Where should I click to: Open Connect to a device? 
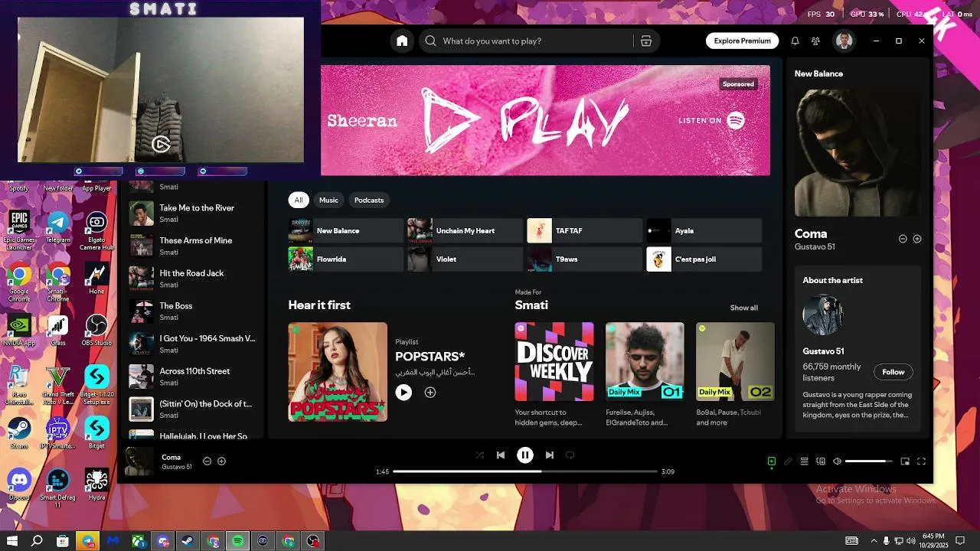pyautogui.click(x=821, y=461)
